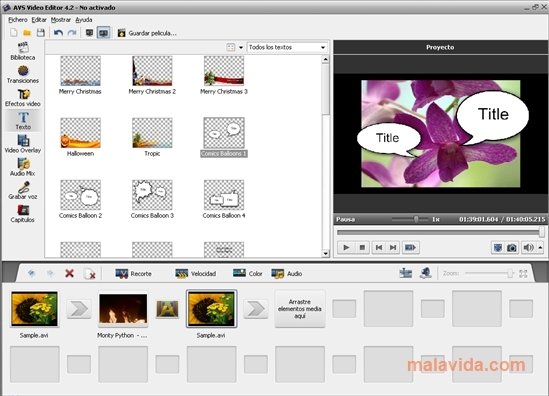Toggle full screen preview icon
Viewport: 549px width, 396px height.
pos(497,248)
